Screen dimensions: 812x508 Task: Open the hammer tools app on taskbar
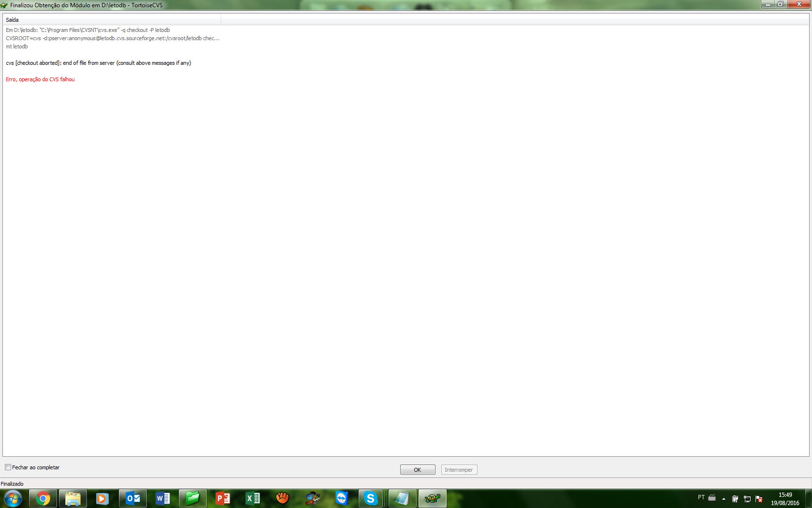click(x=313, y=498)
